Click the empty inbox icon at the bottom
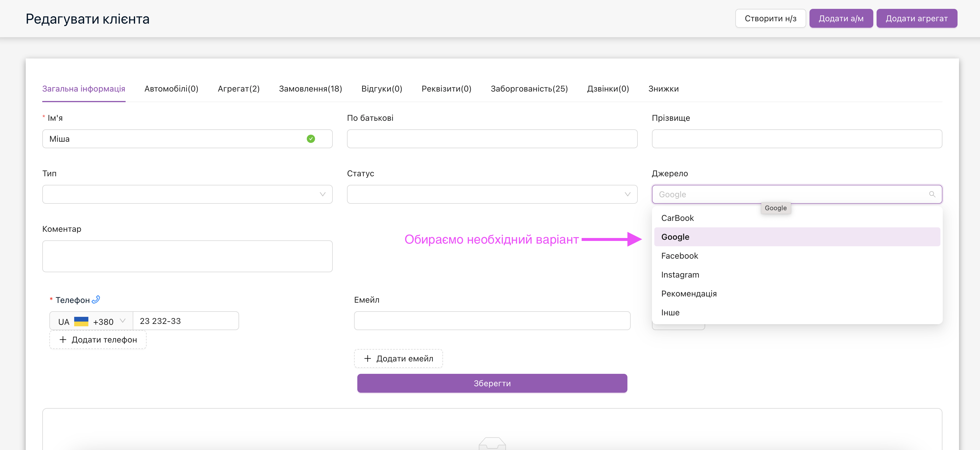The height and width of the screenshot is (450, 980). 492,443
